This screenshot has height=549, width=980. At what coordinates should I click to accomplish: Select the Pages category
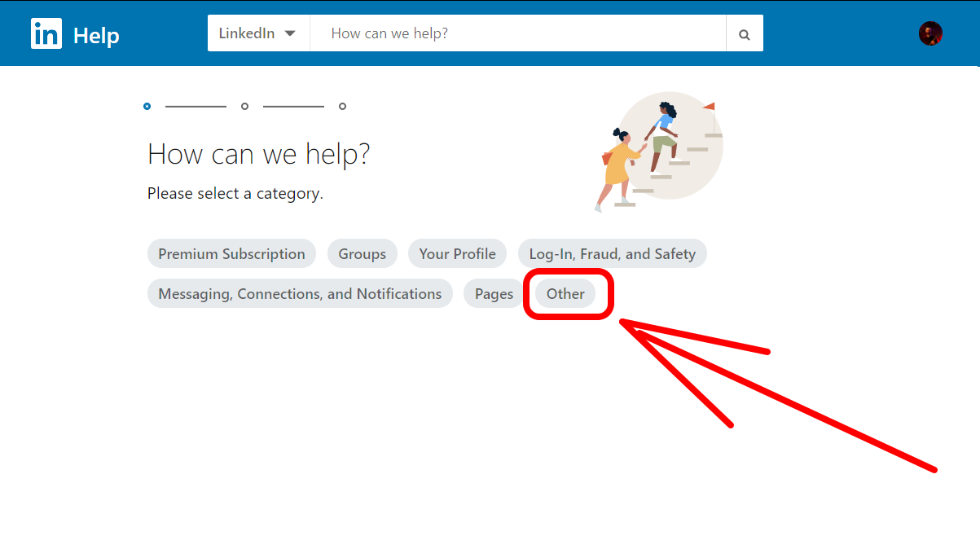click(493, 293)
